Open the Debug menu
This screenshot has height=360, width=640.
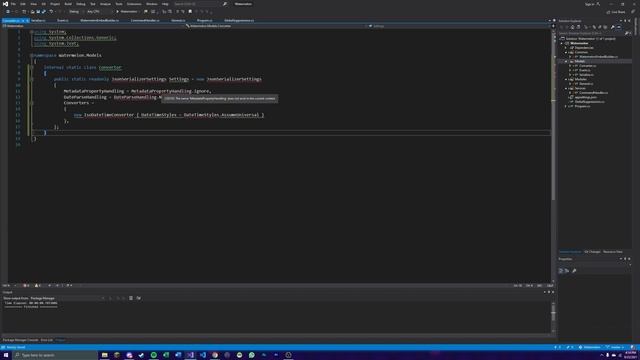pyautogui.click(x=80, y=4)
